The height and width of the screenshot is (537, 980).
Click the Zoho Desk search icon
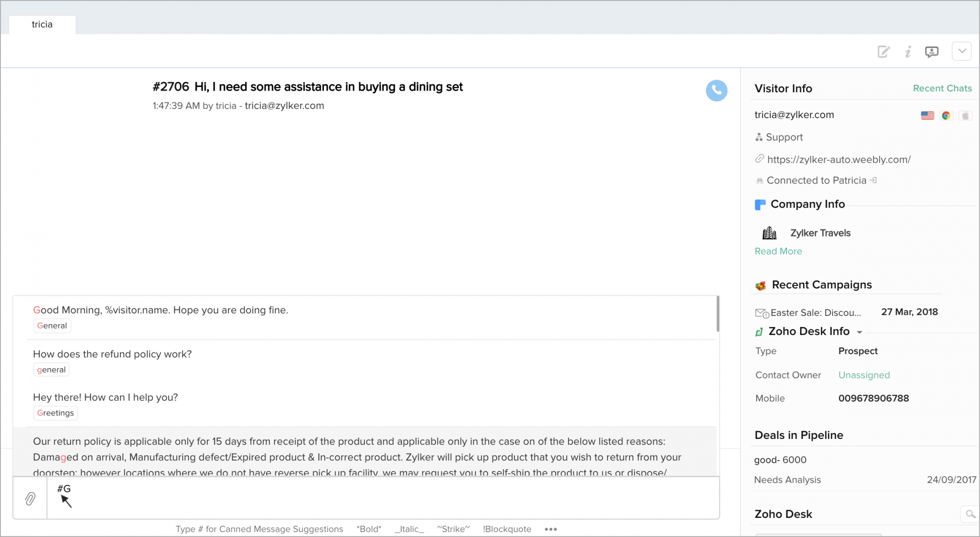970,514
